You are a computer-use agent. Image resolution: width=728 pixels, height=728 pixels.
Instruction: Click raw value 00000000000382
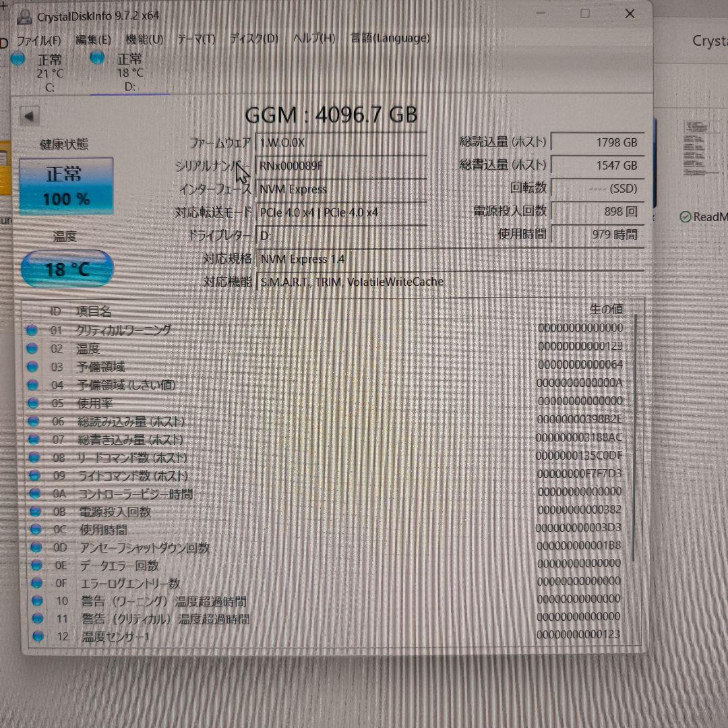[579, 510]
